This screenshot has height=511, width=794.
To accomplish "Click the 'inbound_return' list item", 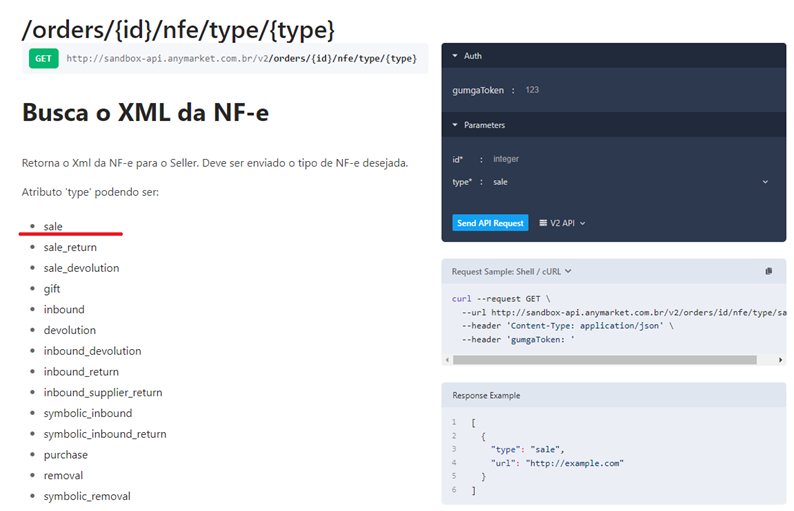I will tap(81, 372).
